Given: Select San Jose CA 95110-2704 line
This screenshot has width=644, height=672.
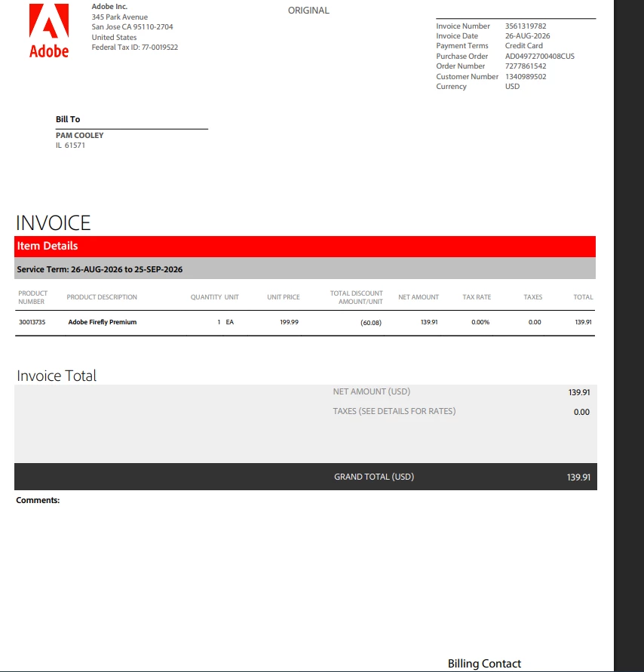Looking at the screenshot, I should (x=132, y=27).
